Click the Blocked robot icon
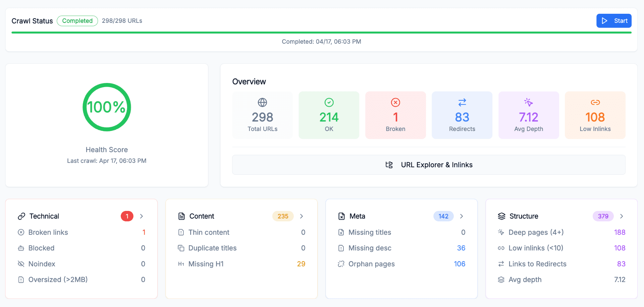644x307 pixels. pos(21,248)
